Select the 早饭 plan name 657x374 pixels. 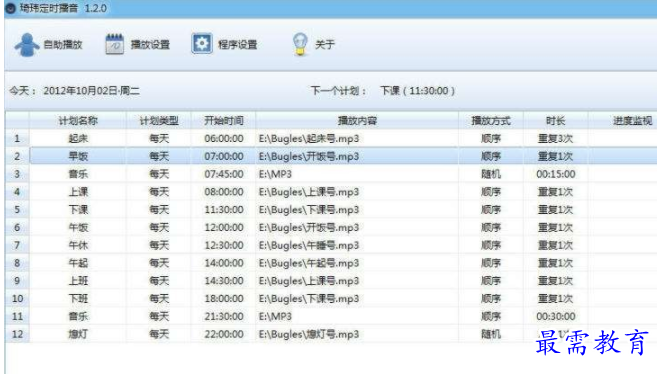pyautogui.click(x=78, y=156)
